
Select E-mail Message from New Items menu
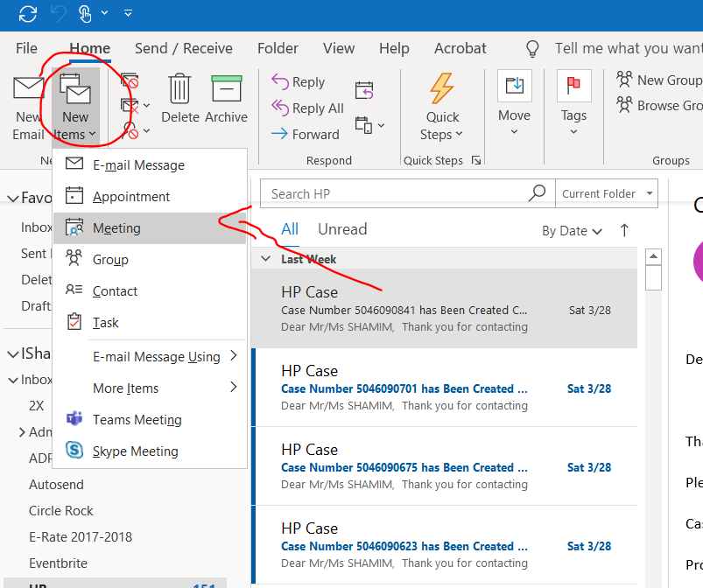pyautogui.click(x=150, y=165)
